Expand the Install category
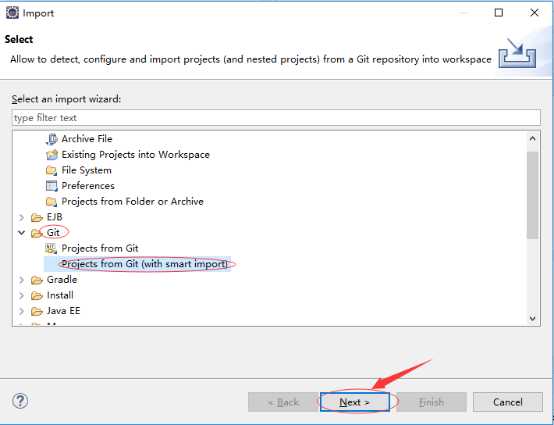The image size is (554, 425). click(22, 295)
